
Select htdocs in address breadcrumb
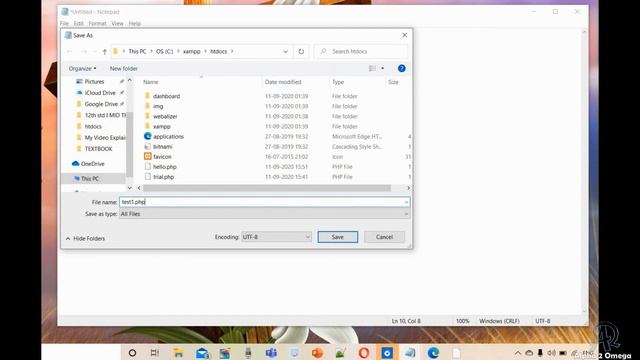[x=218, y=51]
